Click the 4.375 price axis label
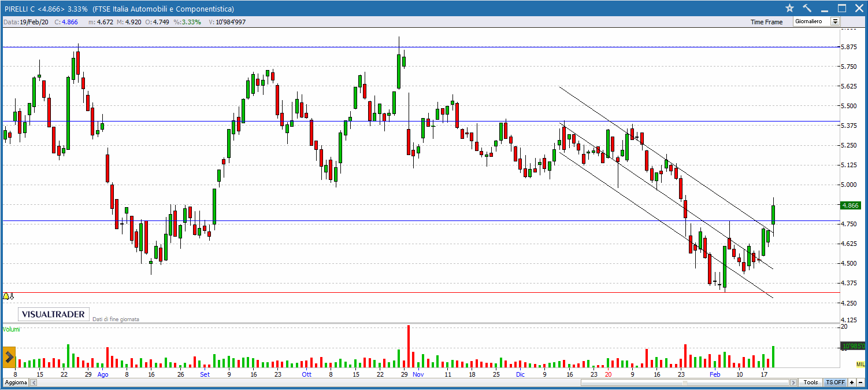This screenshot has width=868, height=390. tap(848, 283)
